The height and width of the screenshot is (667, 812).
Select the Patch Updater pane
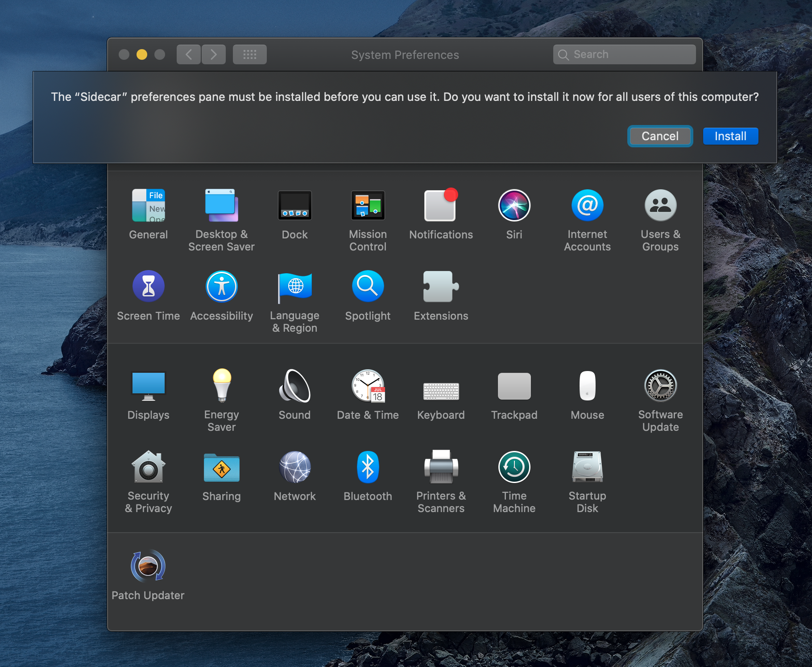pos(148,567)
